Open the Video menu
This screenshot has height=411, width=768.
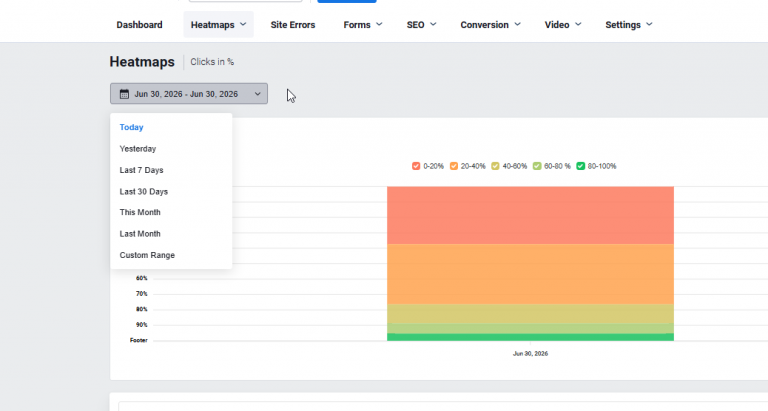pyautogui.click(x=563, y=25)
